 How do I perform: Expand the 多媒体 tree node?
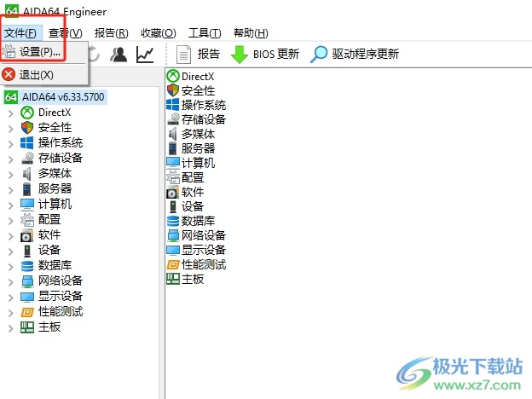(11, 175)
